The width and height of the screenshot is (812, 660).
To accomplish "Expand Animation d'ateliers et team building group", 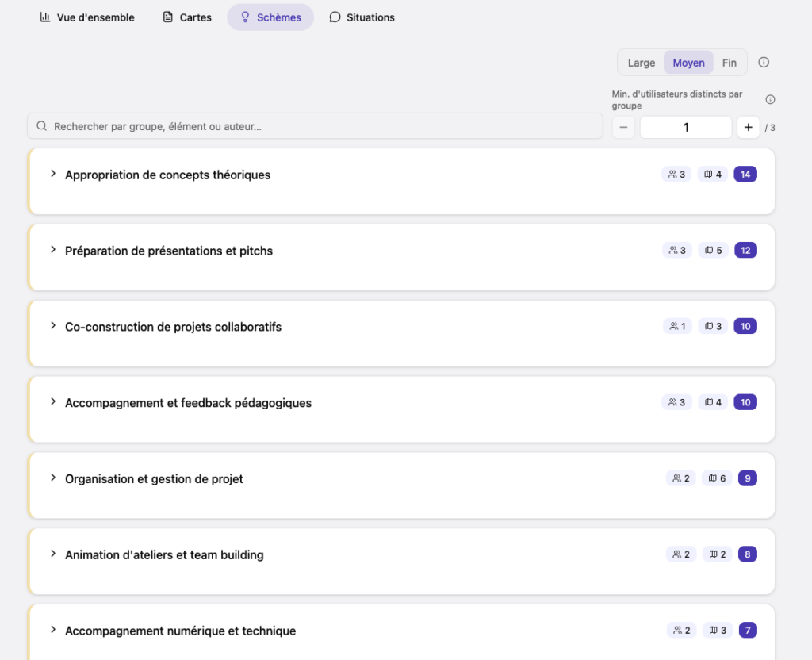I will point(53,554).
